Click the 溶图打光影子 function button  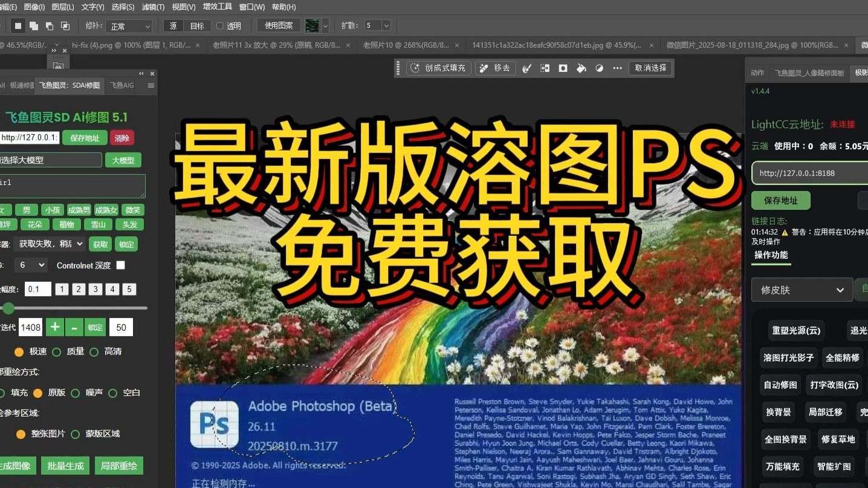point(788,357)
